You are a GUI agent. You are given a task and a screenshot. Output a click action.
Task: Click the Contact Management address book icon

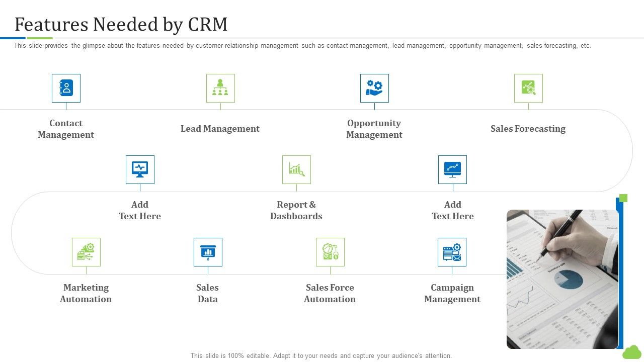pyautogui.click(x=66, y=88)
